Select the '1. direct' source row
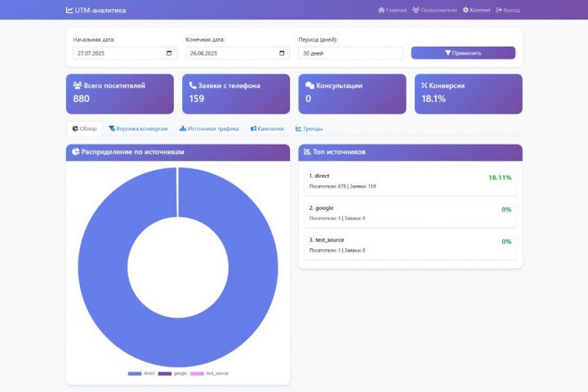588x392 pixels. 410,180
